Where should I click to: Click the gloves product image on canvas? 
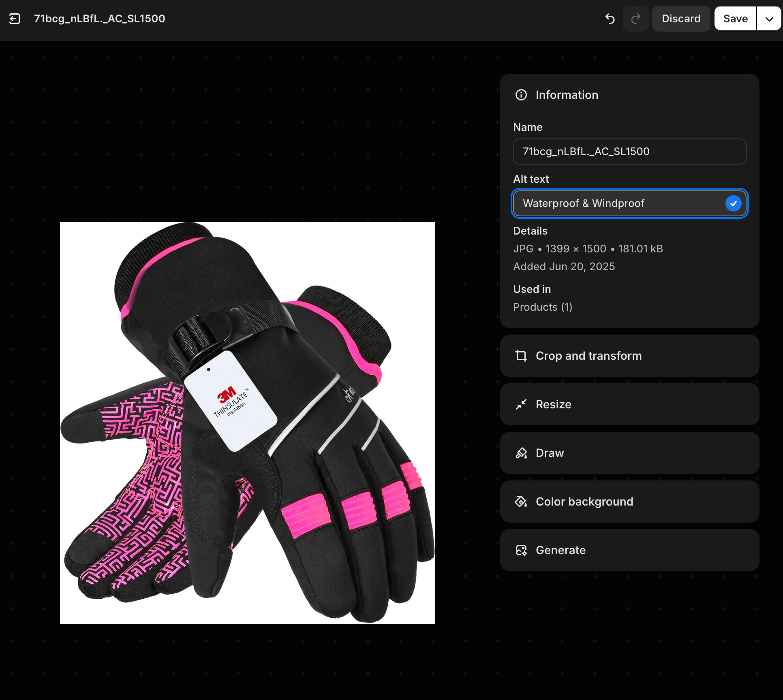pos(247,423)
